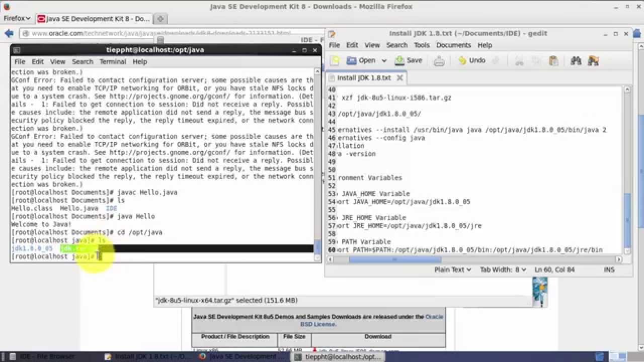Viewport: 644px width, 362px height.
Task: Click the Undo button in gedit toolbar
Action: coord(471,60)
